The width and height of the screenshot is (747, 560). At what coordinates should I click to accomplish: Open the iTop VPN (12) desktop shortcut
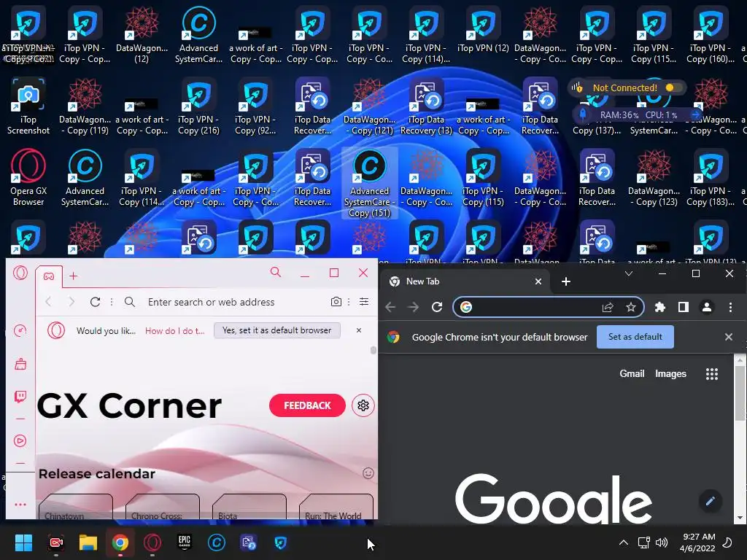483,29
